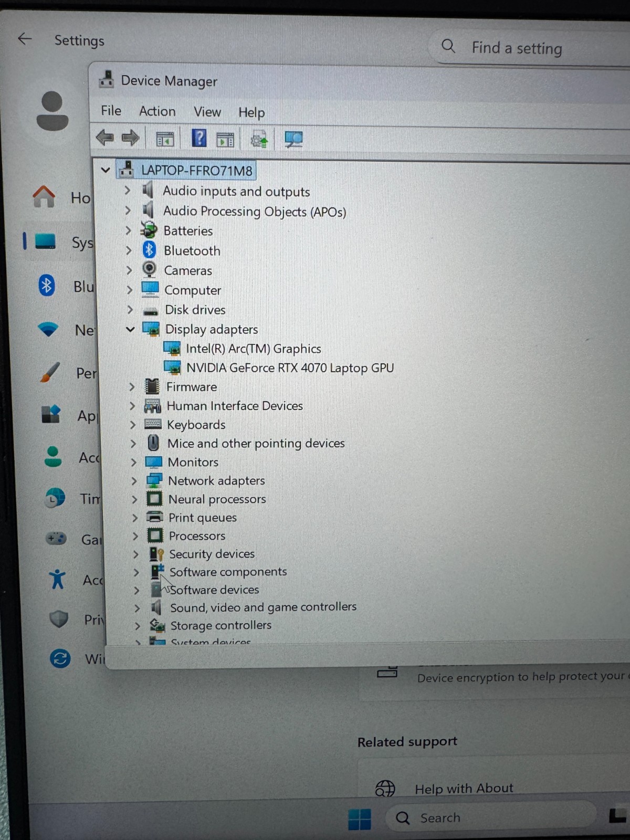Select the Neural processors label
630x840 pixels.
tap(217, 499)
